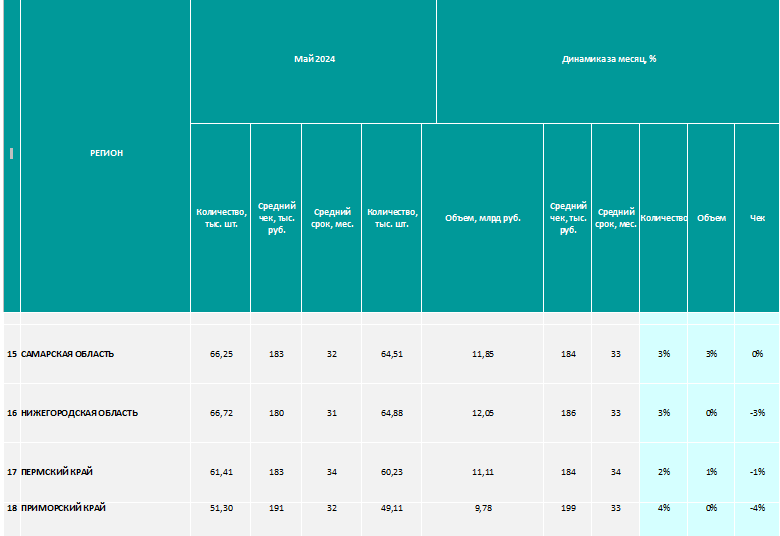Select the ПРИМОРСКИЙ КРАЙ region name
The image size is (780, 536).
[63, 508]
